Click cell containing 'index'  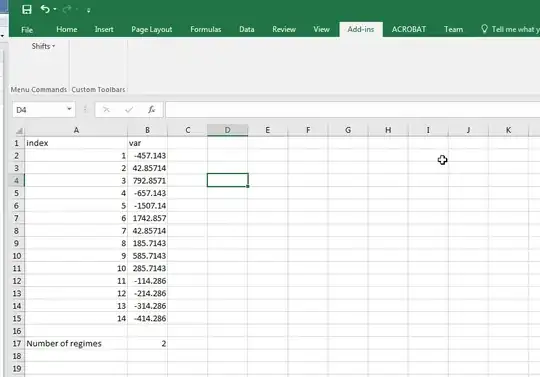coord(76,143)
